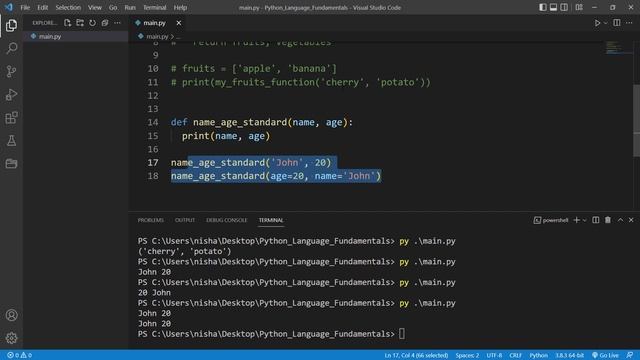Click line 14 def name_age_standard
Viewport: 640px width, 360px height.
pos(262,122)
